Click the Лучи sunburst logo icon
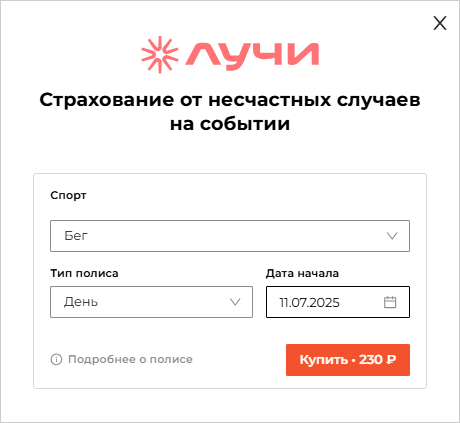This screenshot has height=423, width=460. tap(160, 55)
